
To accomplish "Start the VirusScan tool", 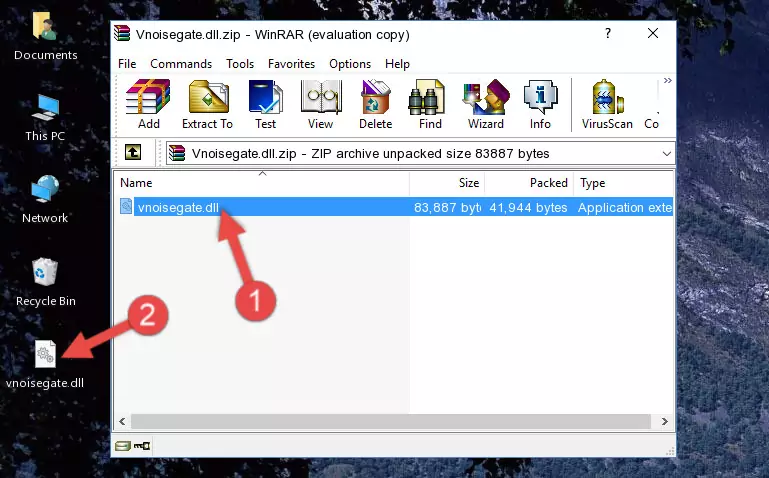I will 607,104.
